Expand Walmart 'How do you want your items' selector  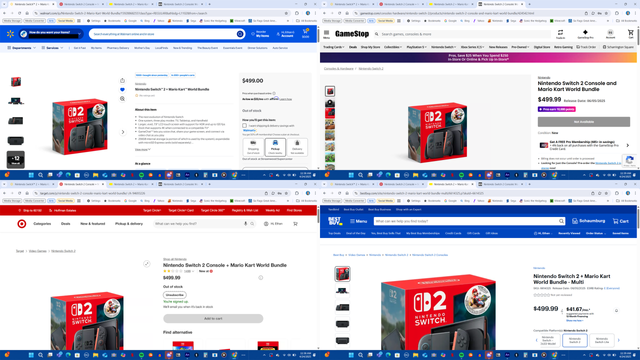click(51, 34)
